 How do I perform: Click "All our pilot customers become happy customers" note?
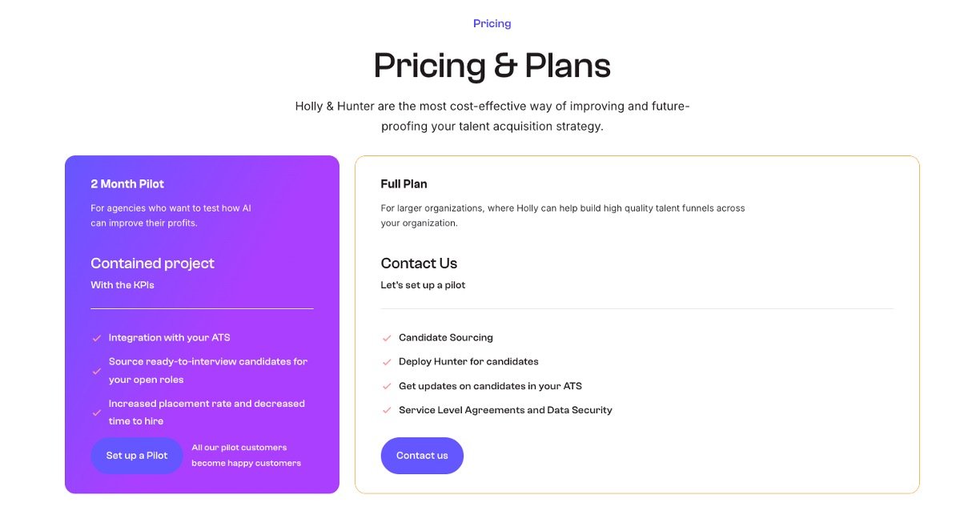point(246,455)
